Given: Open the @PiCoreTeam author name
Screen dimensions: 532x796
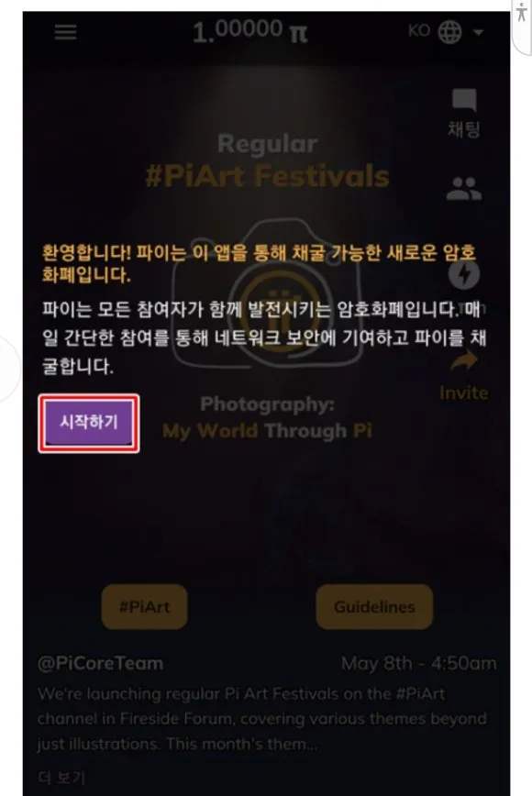Looking at the screenshot, I should [x=101, y=663].
